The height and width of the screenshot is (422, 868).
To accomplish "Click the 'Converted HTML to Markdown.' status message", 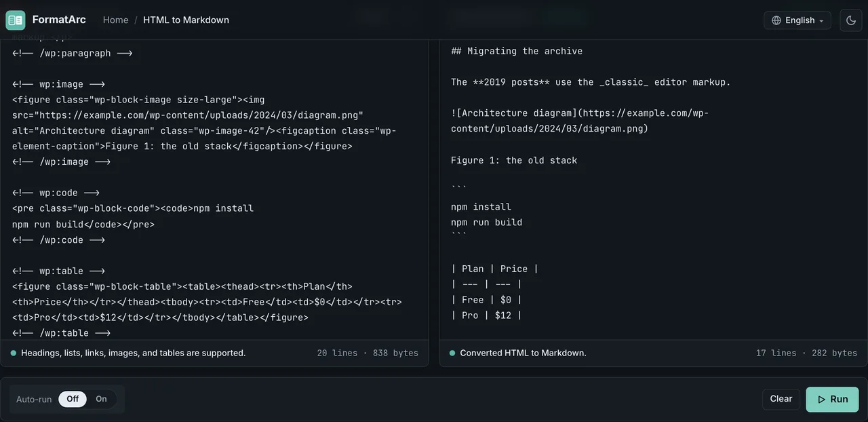I will click(523, 353).
